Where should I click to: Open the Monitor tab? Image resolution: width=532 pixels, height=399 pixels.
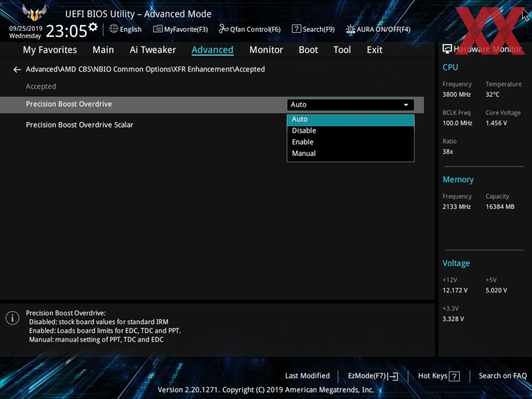pos(266,50)
